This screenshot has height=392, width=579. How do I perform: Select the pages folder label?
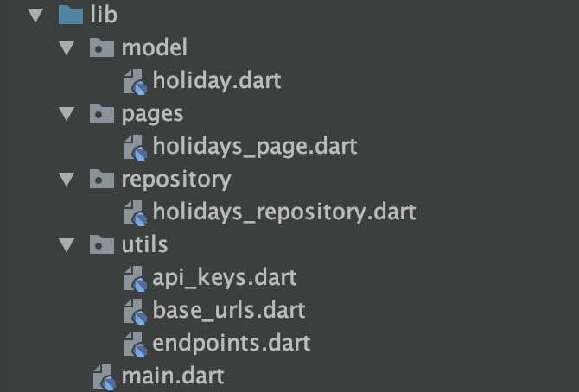click(152, 115)
